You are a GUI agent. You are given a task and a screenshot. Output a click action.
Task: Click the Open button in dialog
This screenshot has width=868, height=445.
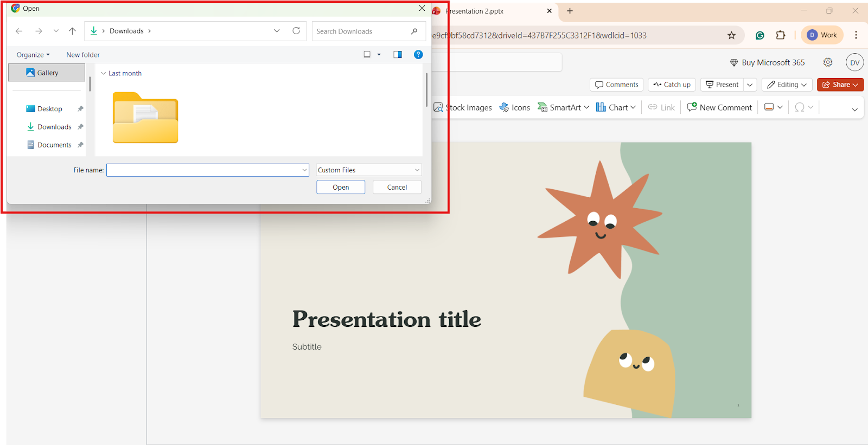[341, 187]
